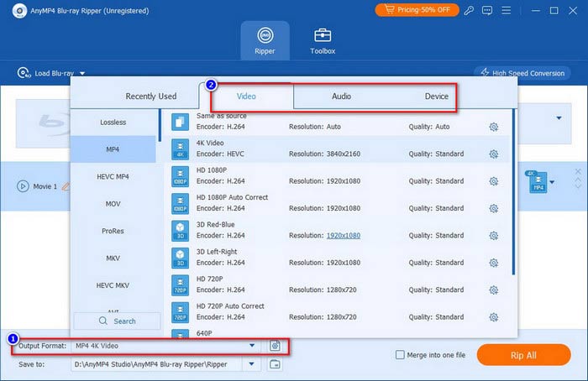
Task: Check Merge into one file
Action: 400,354
